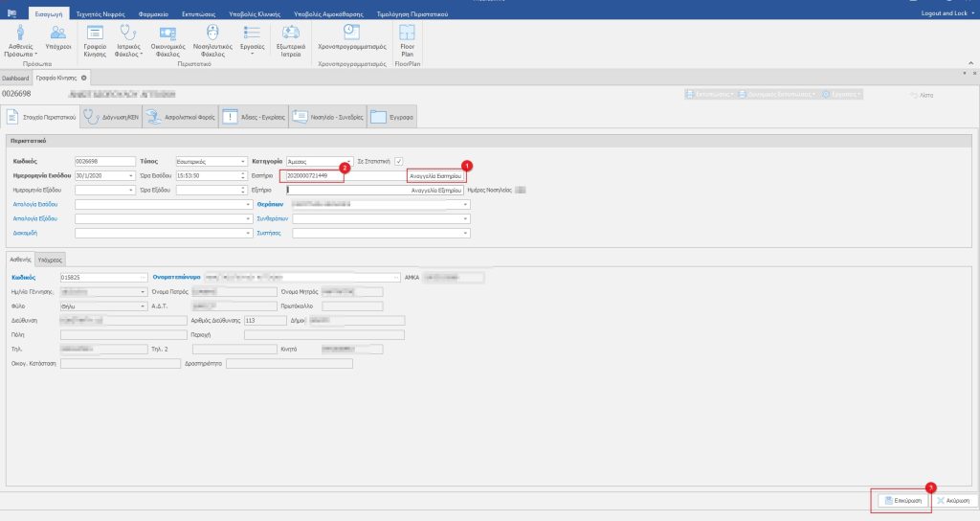Image resolution: width=980 pixels, height=521 pixels.
Task: Click into the Εισιτήριο number field
Action: (316, 176)
